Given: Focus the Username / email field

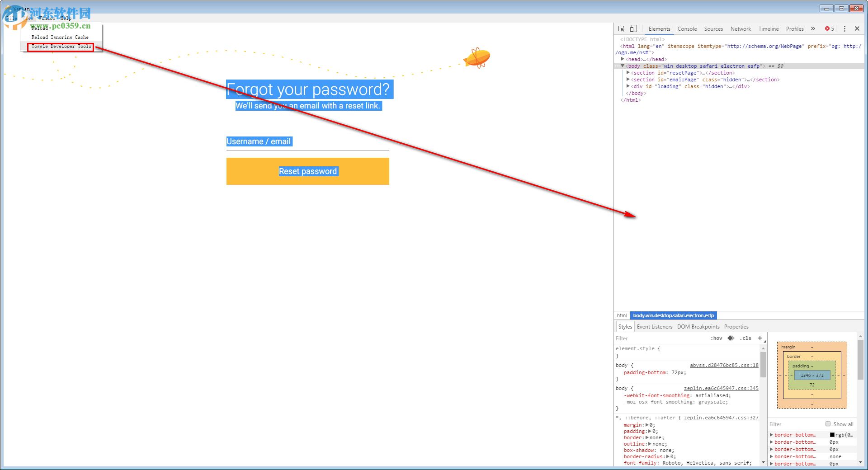Looking at the screenshot, I should [308, 142].
